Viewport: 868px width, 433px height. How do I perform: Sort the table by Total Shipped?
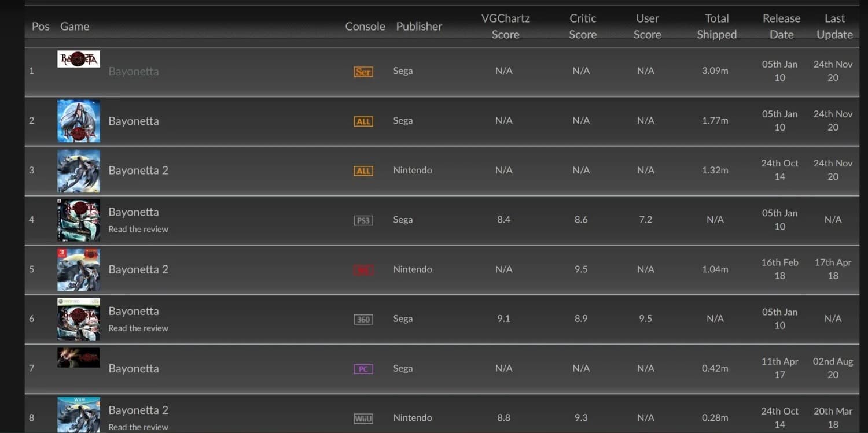716,27
